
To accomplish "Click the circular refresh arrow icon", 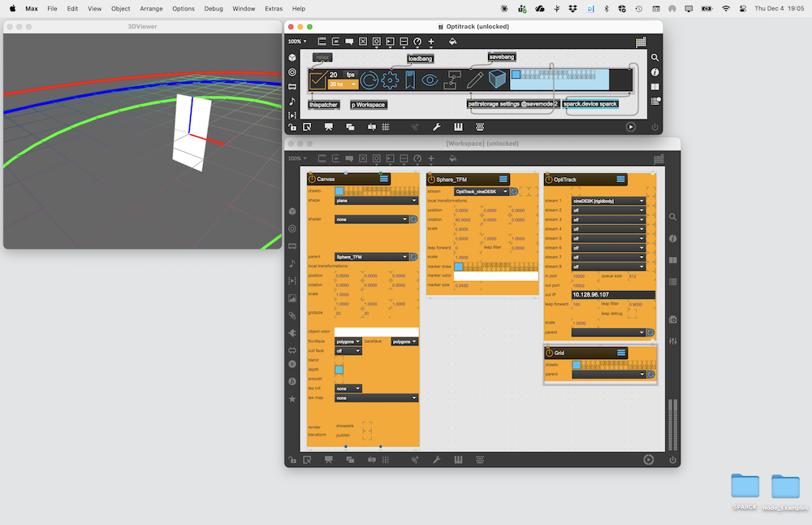I will tap(369, 80).
